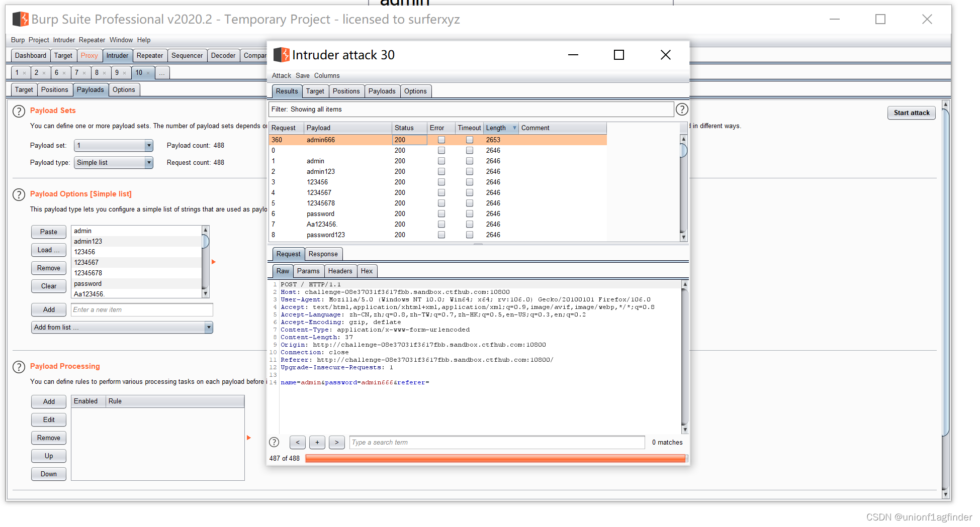Toggle Timeout checkbox for admin666 row

[470, 140]
